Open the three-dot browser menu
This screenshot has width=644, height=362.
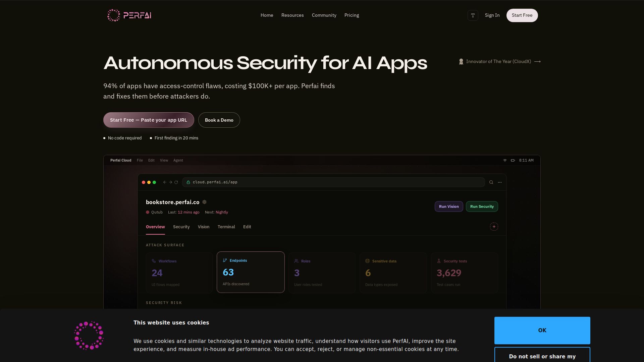(x=500, y=182)
